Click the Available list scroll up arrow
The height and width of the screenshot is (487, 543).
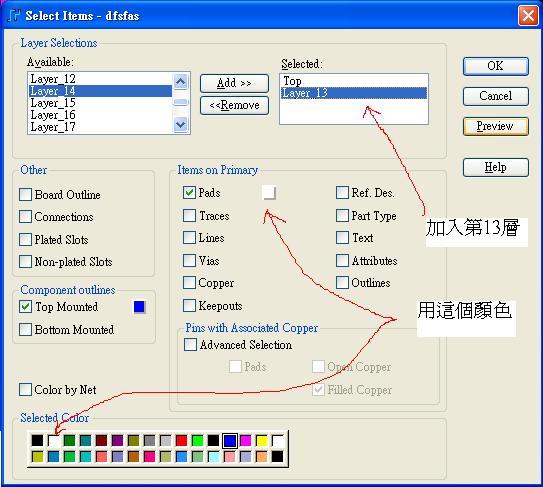181,82
